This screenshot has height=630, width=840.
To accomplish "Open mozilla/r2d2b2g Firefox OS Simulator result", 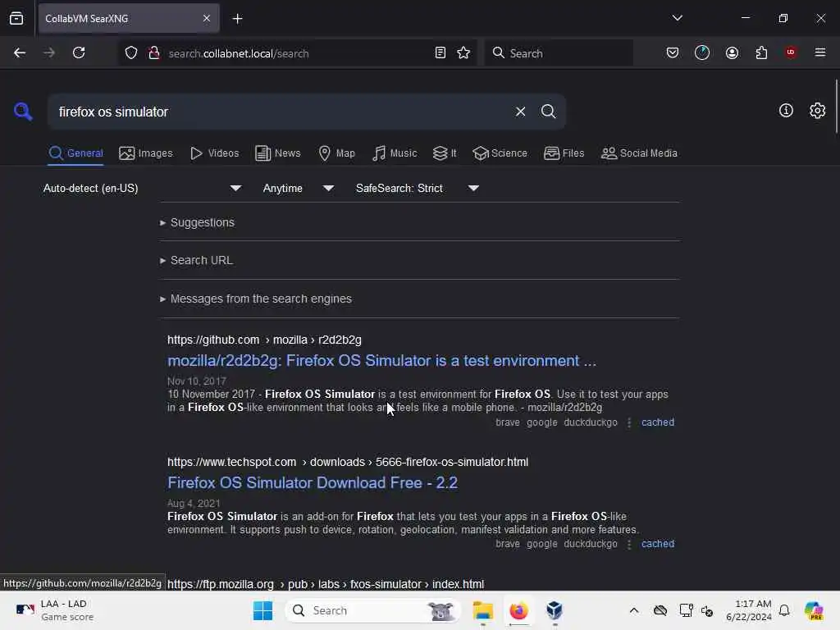I will click(x=381, y=361).
